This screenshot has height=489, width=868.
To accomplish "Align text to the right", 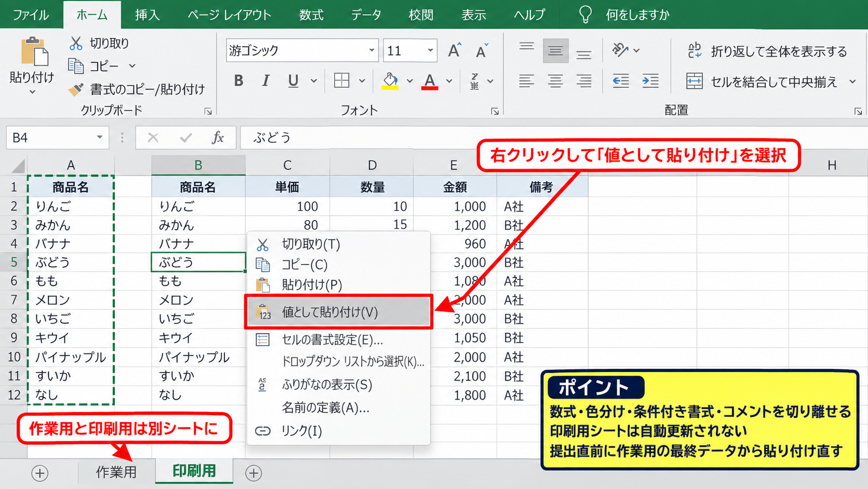I will coord(584,81).
